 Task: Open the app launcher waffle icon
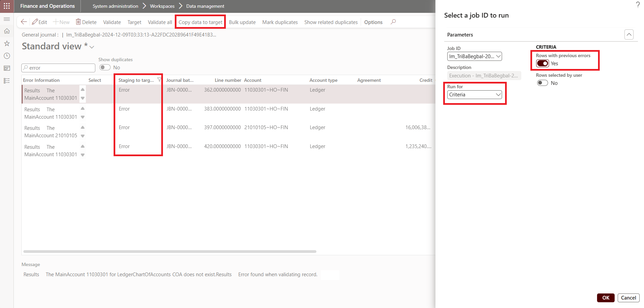click(7, 6)
